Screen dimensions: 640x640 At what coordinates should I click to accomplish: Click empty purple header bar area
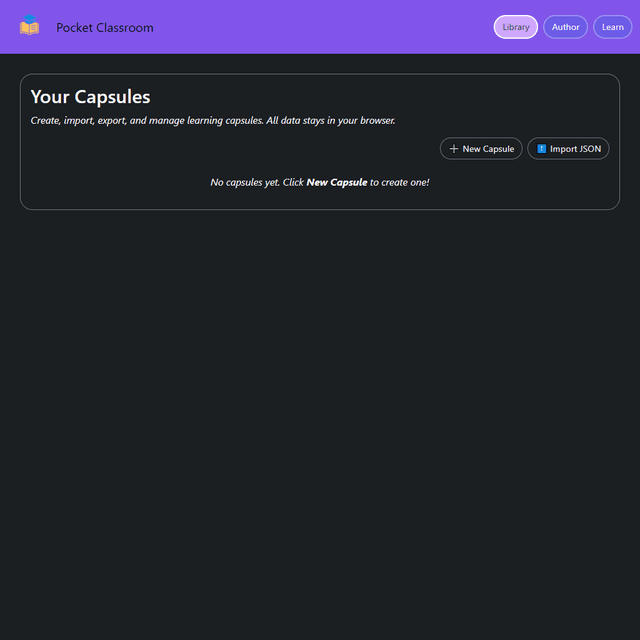pos(320,27)
